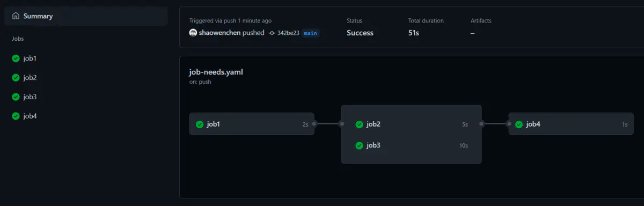Open job2 node in workflow graph
Screen dimensions: 644x206
coord(411,124)
